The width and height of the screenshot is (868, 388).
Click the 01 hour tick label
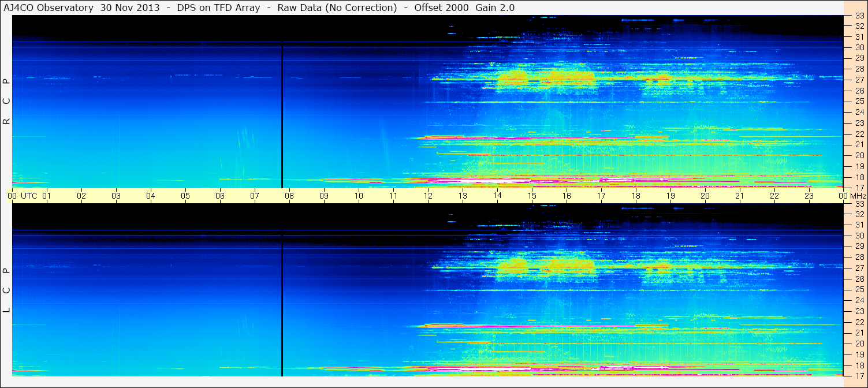click(x=47, y=196)
